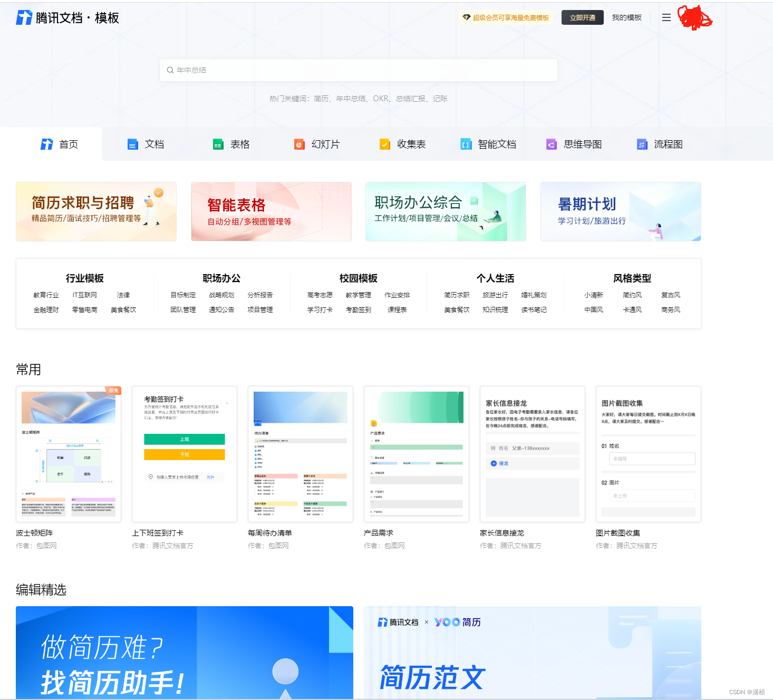Click the Tencent Docs logo icon
This screenshot has height=700, width=773.
(24, 17)
